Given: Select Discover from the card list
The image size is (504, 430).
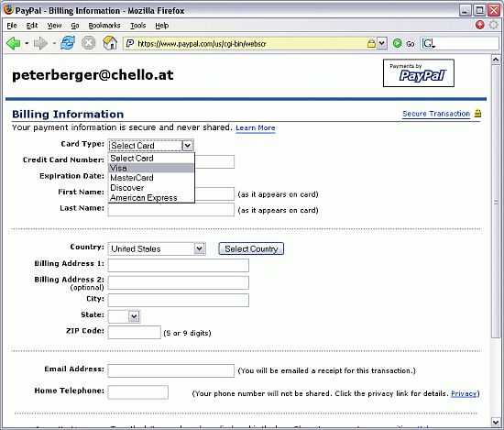Looking at the screenshot, I should click(x=151, y=188).
